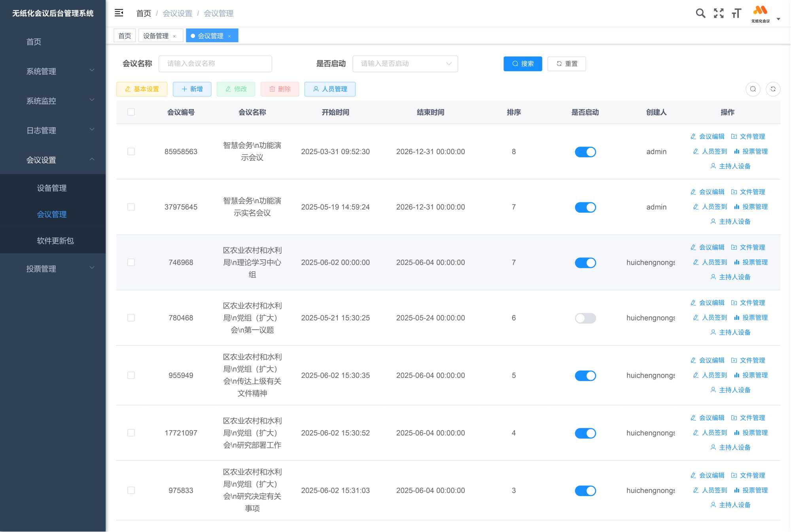Toggle fullscreen mode icon
The height and width of the screenshot is (532, 791).
(718, 13)
